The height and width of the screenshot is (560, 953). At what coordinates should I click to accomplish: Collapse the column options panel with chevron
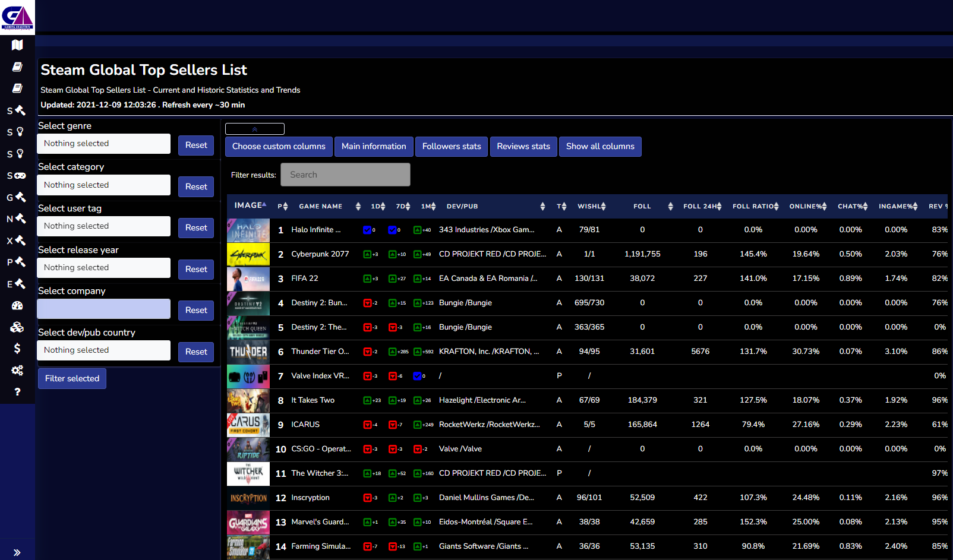point(255,129)
